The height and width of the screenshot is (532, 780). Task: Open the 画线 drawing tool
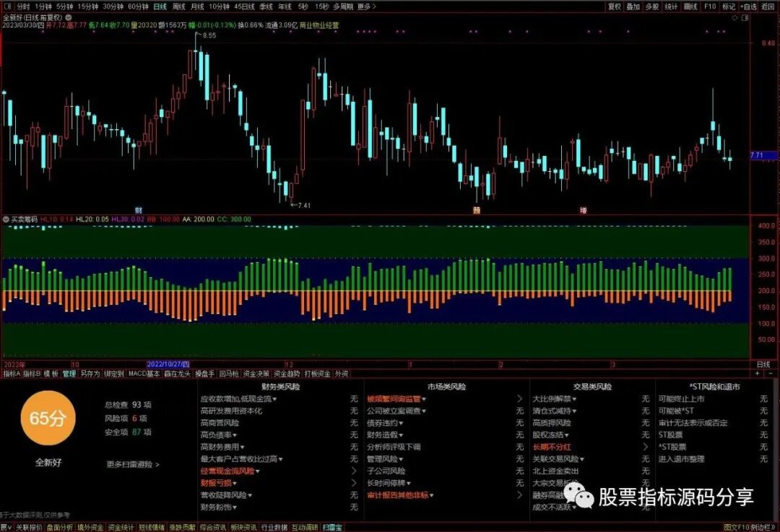coord(690,6)
